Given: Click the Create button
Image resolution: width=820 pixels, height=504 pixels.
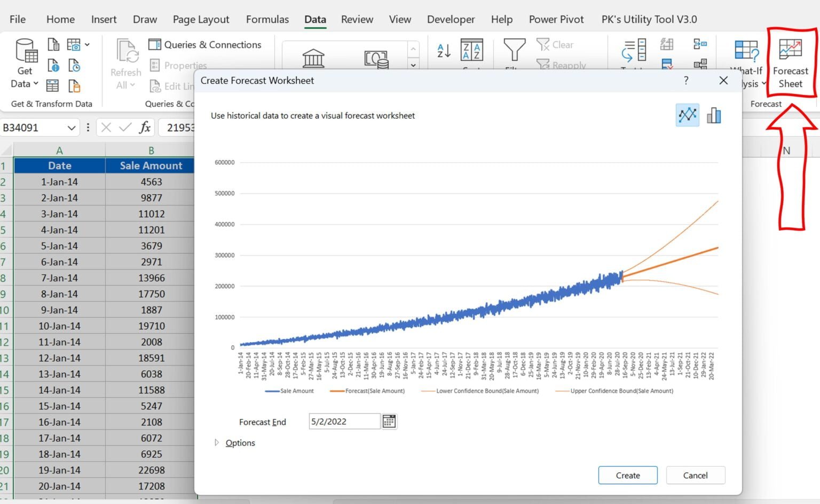Looking at the screenshot, I should pyautogui.click(x=627, y=475).
